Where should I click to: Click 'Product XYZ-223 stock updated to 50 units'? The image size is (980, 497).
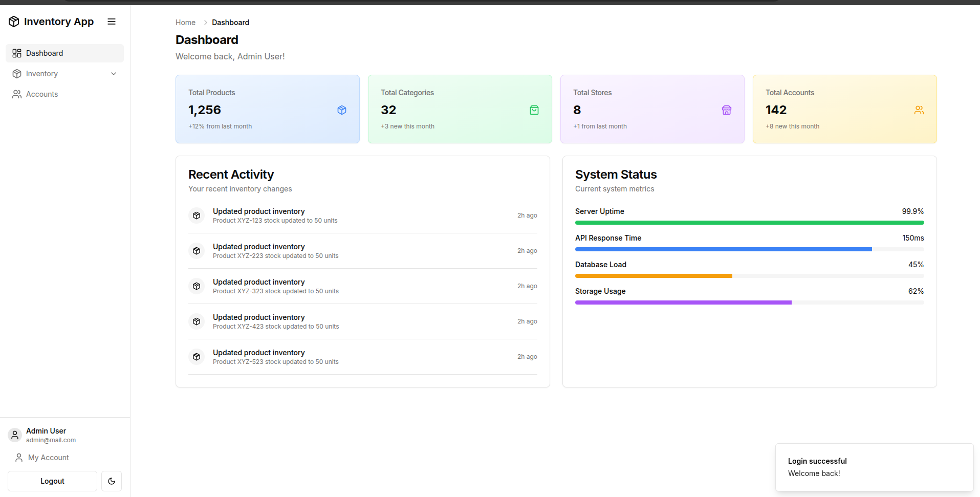click(275, 256)
